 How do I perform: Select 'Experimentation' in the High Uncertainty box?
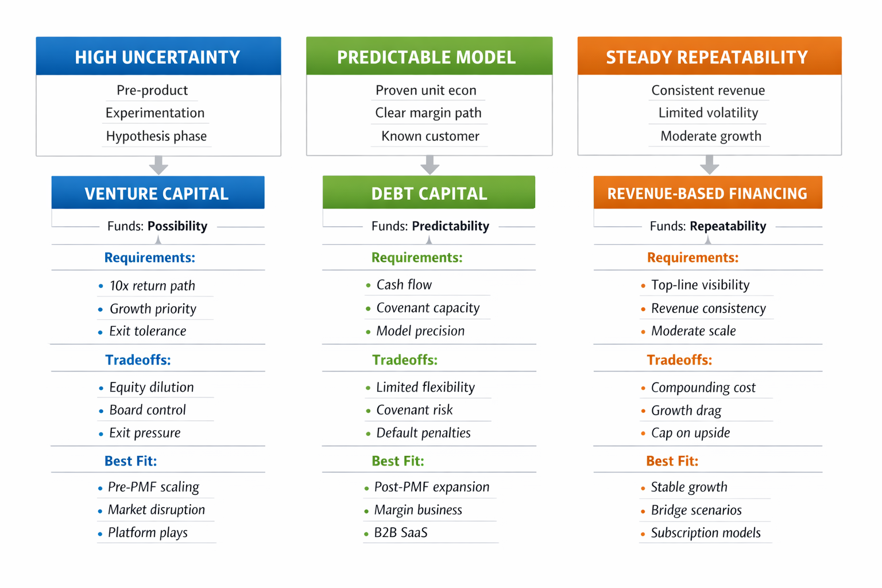click(155, 113)
